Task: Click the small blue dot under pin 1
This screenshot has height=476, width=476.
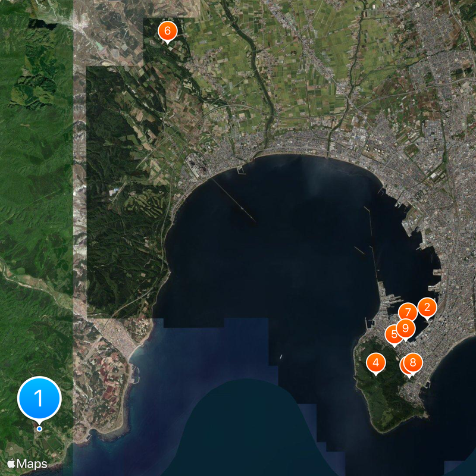Action: (x=39, y=428)
